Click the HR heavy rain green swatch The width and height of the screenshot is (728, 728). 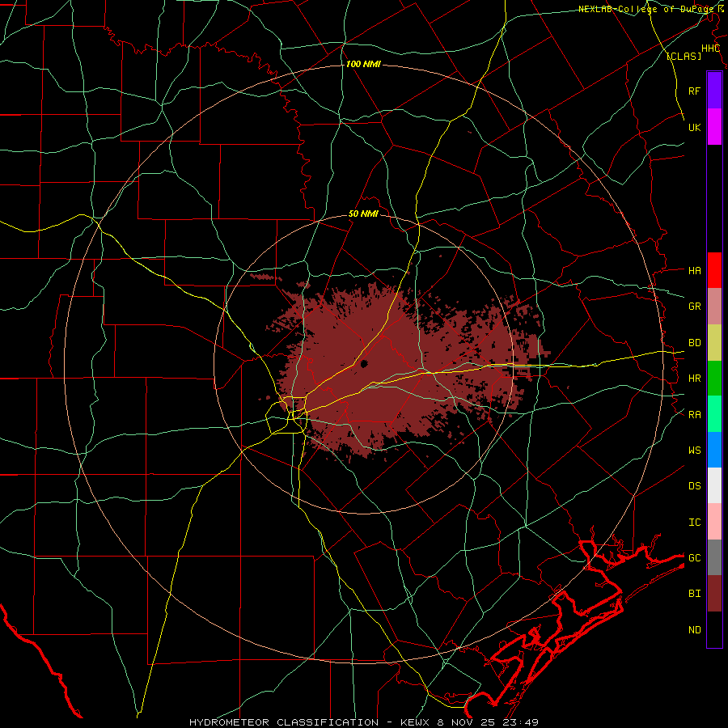[714, 379]
